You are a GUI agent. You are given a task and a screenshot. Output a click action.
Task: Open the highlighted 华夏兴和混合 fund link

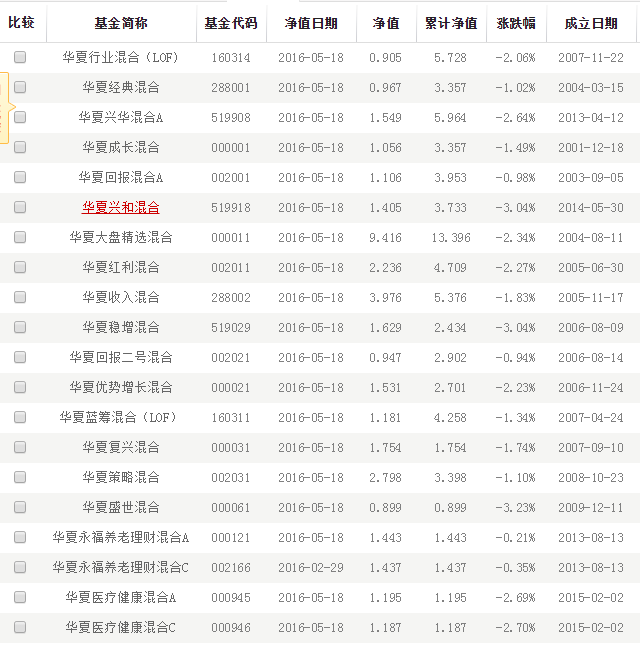(121, 207)
